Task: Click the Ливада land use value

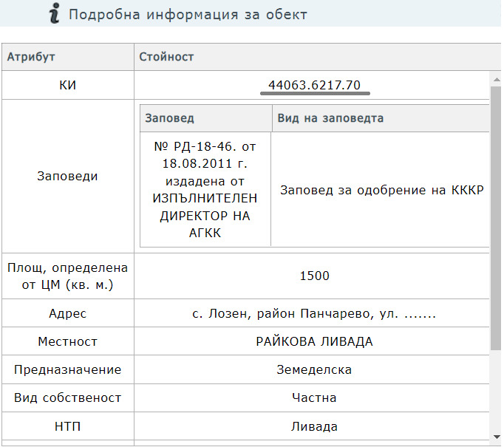Action: tap(314, 426)
